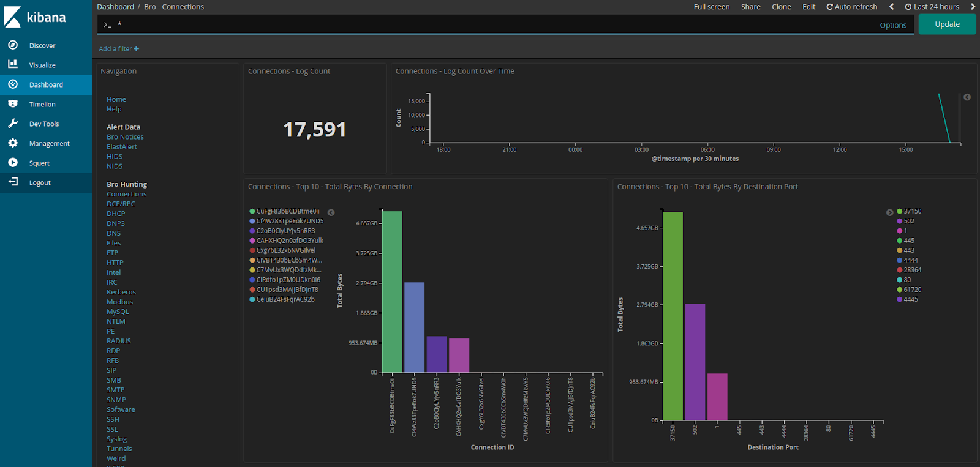The height and width of the screenshot is (467, 980).
Task: Open ElastAlert link
Action: [x=122, y=147]
